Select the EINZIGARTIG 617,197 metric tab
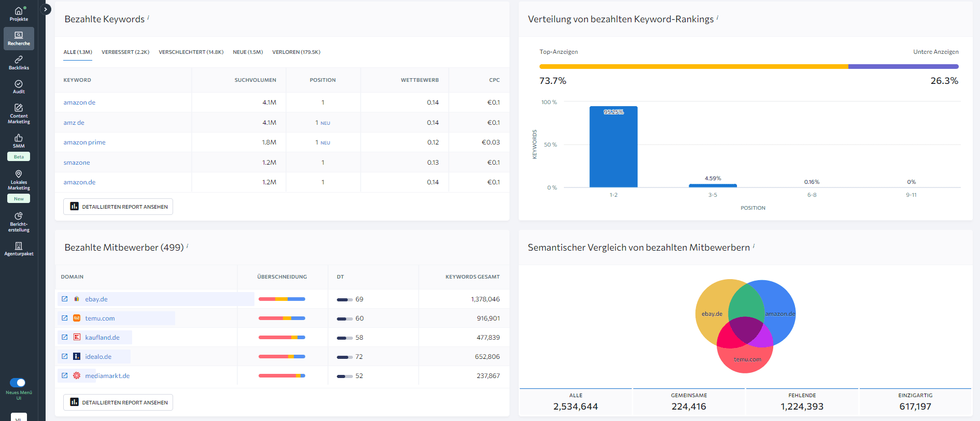The image size is (980, 421). coord(915,402)
